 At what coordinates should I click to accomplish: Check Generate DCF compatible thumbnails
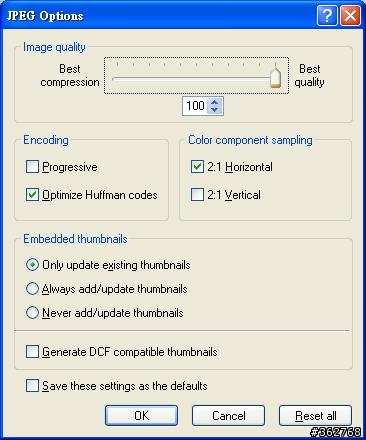pos(32,352)
